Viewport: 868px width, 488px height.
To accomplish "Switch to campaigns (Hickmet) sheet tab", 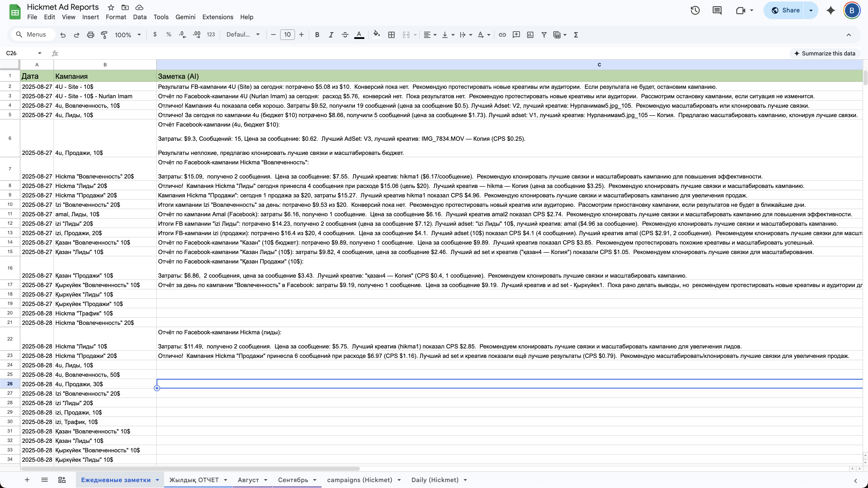I will coord(360,480).
